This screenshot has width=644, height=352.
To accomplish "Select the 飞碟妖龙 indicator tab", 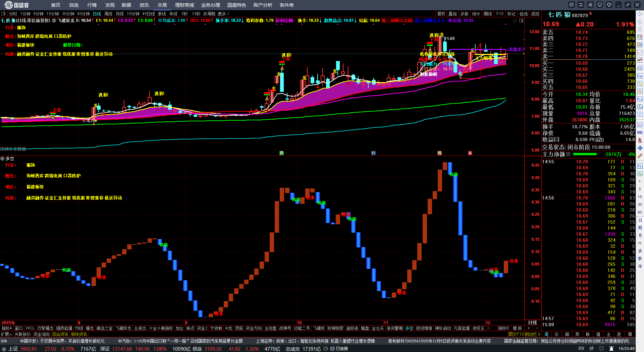I will [123, 328].
